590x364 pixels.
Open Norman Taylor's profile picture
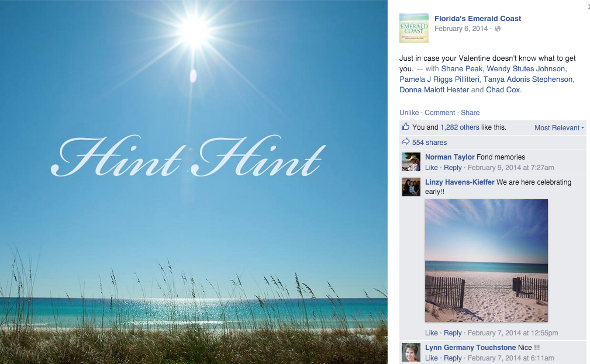[x=411, y=162]
